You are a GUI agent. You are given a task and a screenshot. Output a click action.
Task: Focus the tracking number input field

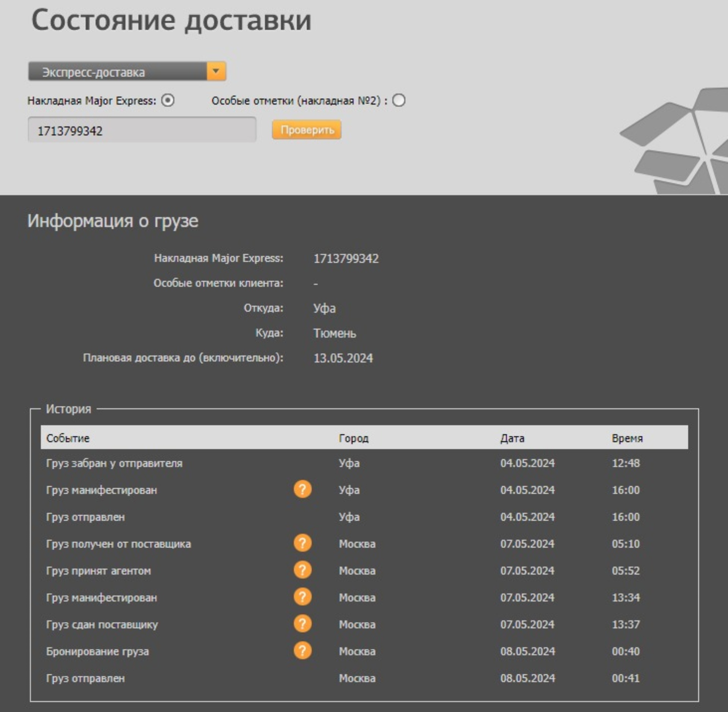coord(142,130)
